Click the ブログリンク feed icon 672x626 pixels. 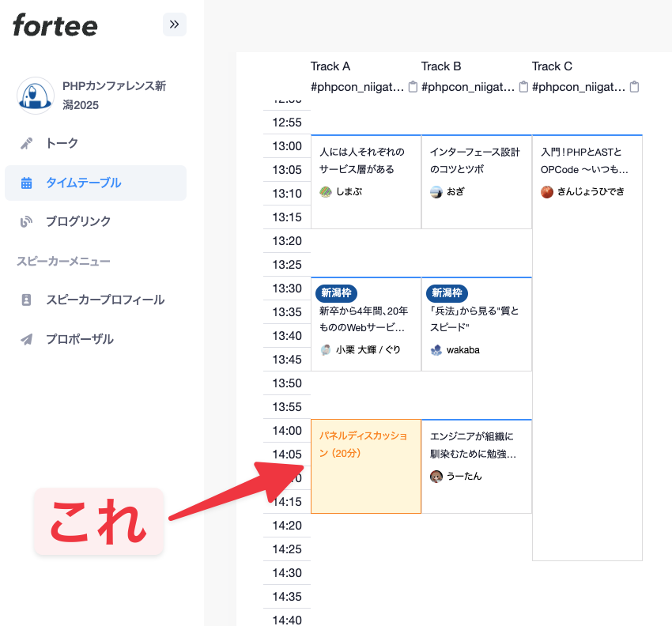point(26,221)
